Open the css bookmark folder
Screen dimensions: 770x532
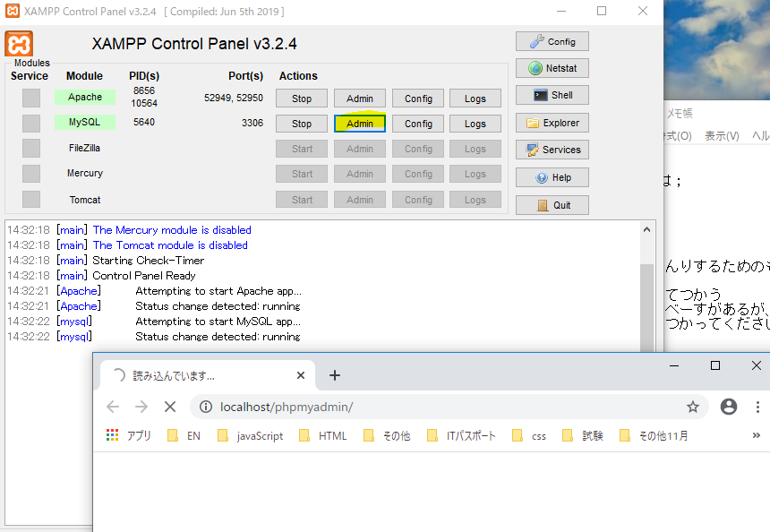529,435
